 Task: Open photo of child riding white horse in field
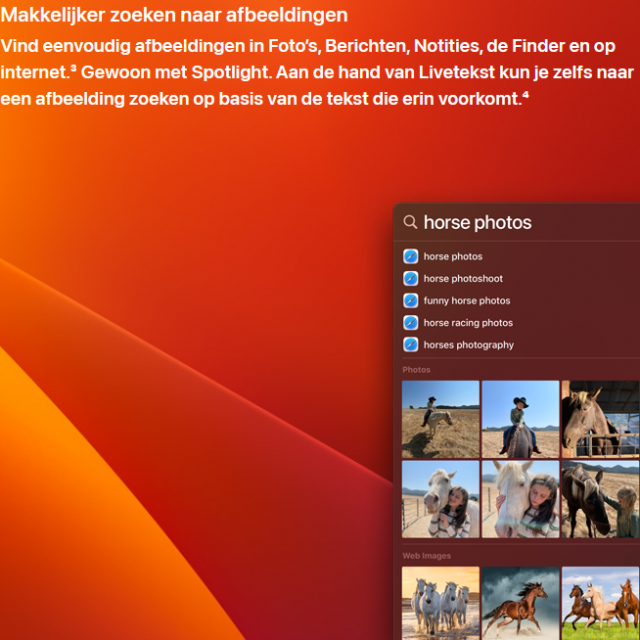[440, 419]
